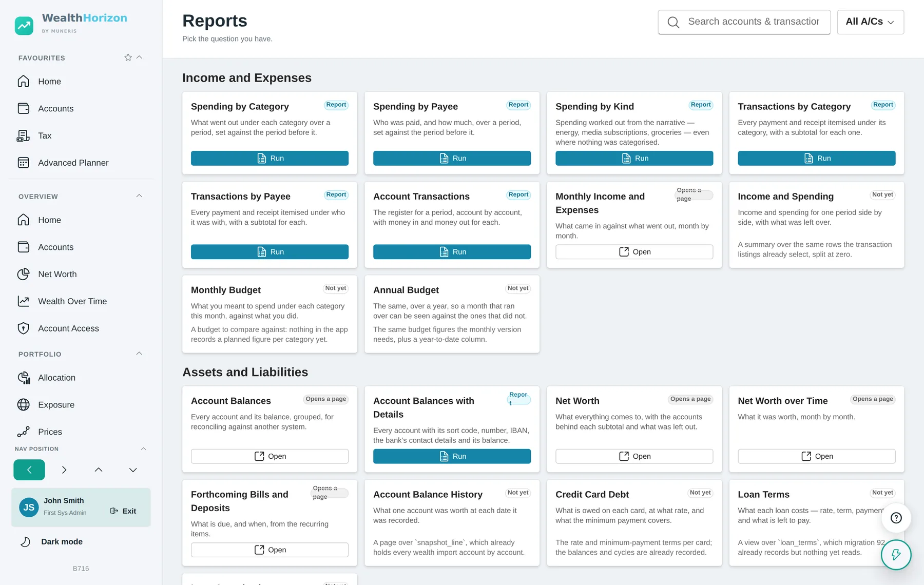
Task: Click the Accounts icon under Overview
Action: (24, 247)
